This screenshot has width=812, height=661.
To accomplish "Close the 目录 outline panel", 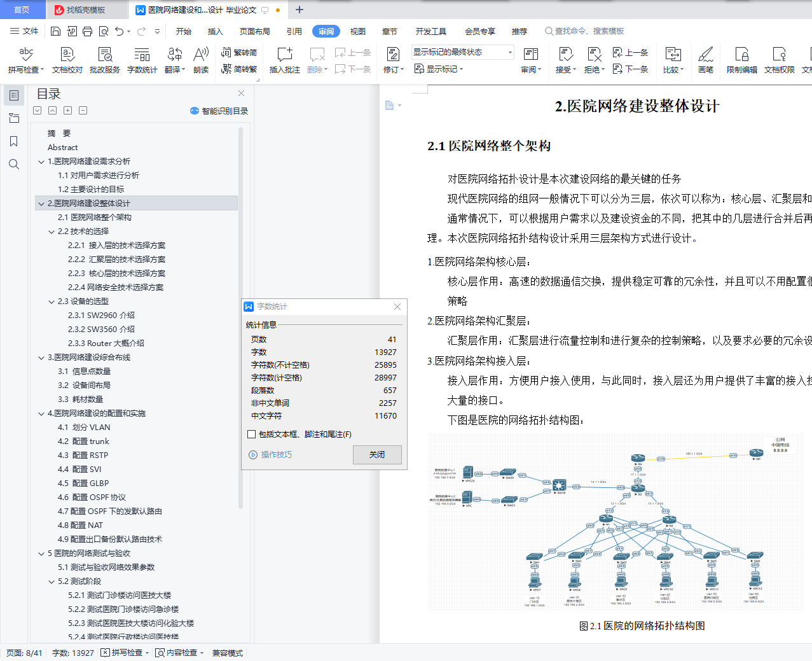I will click(241, 94).
